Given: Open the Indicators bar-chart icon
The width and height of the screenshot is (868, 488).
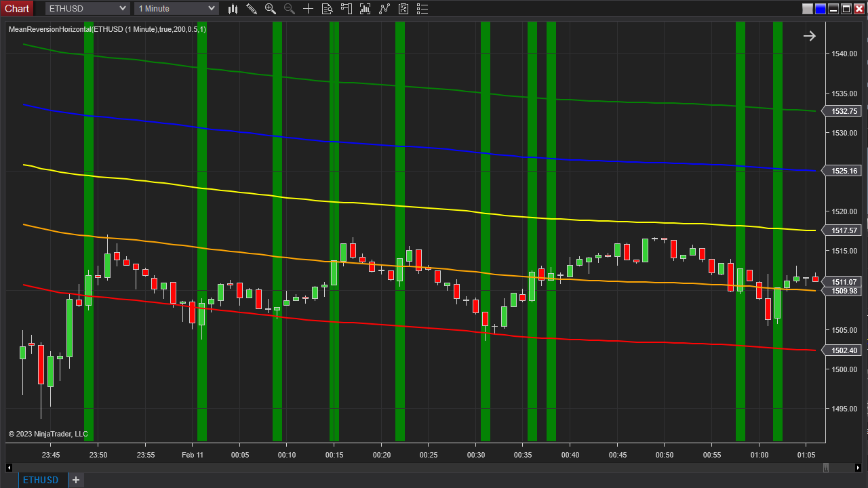Looking at the screenshot, I should pos(366,9).
